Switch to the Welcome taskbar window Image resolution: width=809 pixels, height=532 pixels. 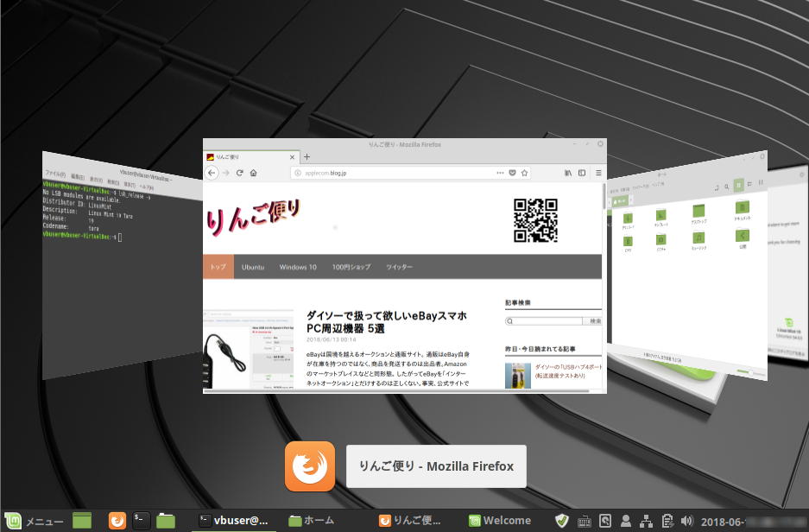(x=499, y=521)
